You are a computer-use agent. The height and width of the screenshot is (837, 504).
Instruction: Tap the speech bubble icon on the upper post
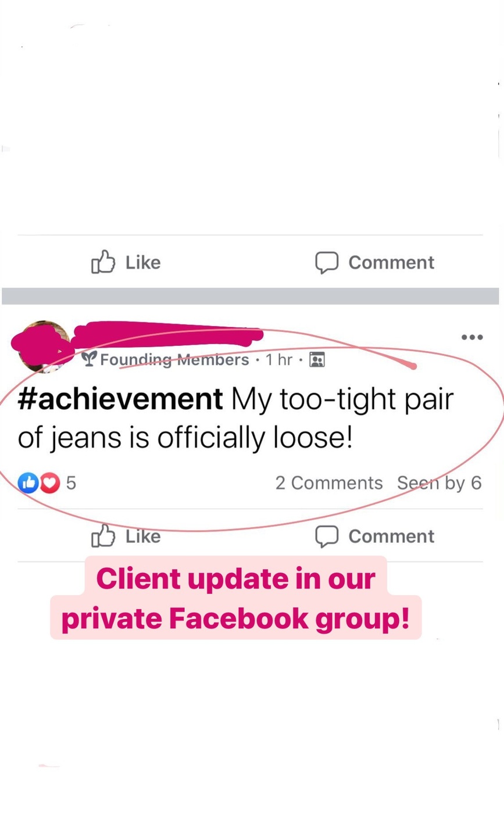tap(327, 262)
